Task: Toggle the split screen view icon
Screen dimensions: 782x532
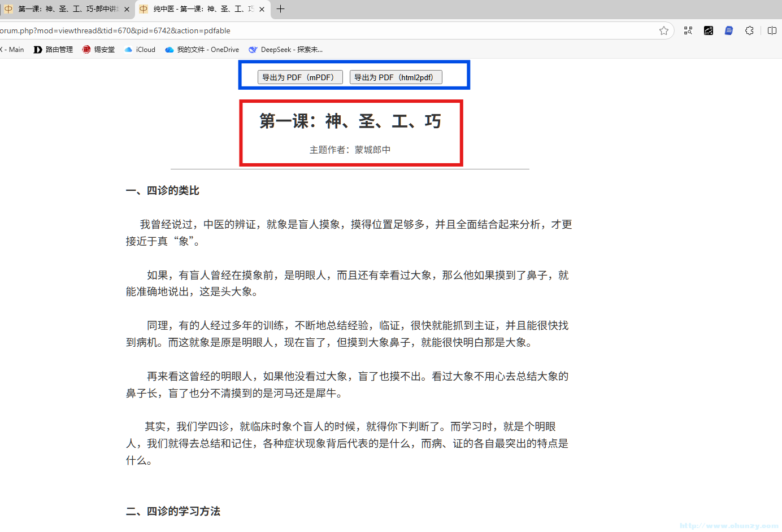Action: pyautogui.click(x=772, y=30)
